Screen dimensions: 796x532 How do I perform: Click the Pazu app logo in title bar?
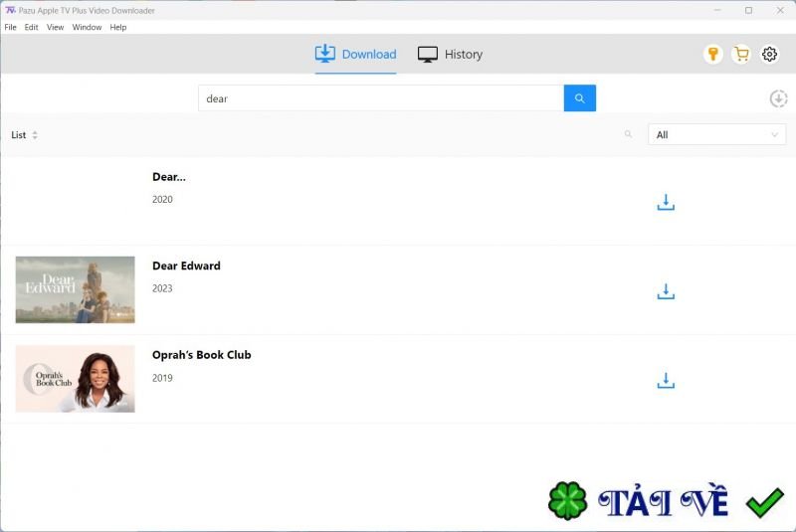point(10,10)
